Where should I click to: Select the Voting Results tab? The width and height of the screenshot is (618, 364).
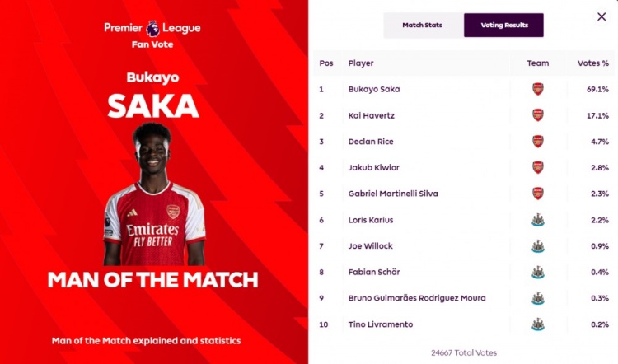pyautogui.click(x=503, y=26)
